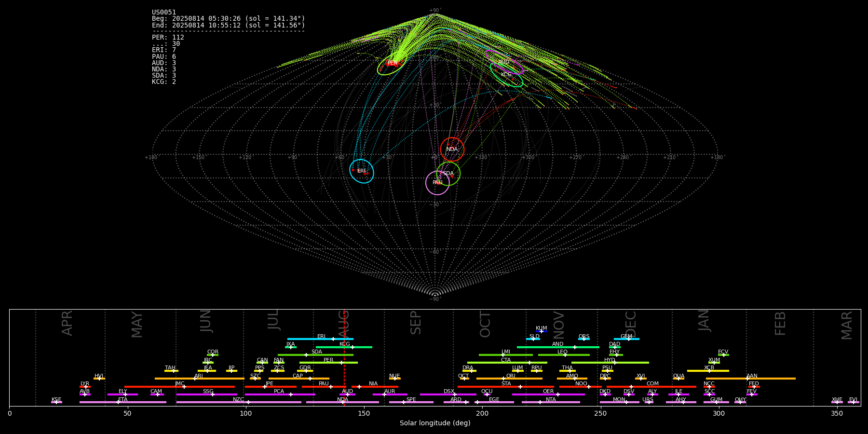This screenshot has width=868, height=434.
Task: Click the blue KUM activity bar
Action: [x=542, y=331]
